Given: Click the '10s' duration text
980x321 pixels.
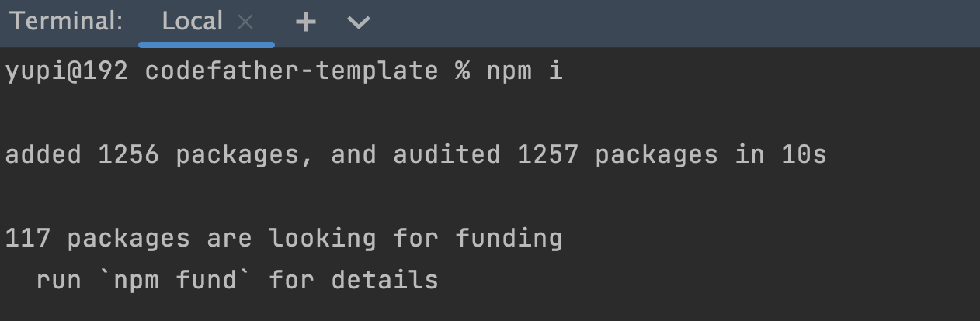Looking at the screenshot, I should click(x=804, y=155).
